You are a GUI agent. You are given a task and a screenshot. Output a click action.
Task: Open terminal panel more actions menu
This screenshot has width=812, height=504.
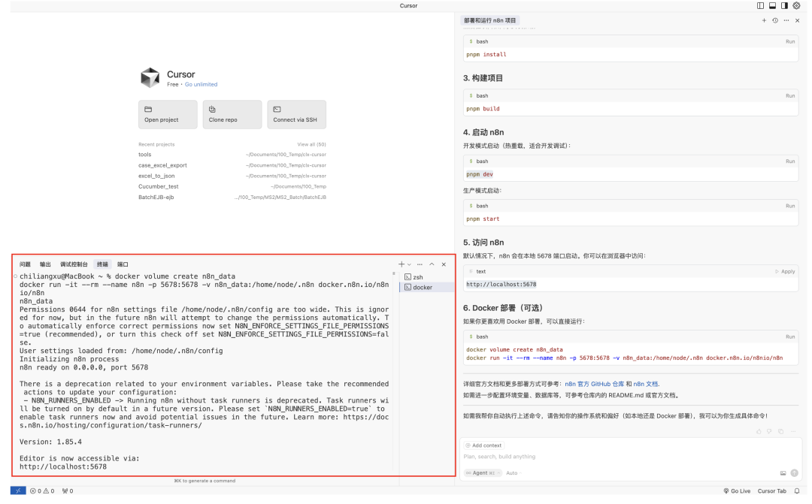(420, 264)
